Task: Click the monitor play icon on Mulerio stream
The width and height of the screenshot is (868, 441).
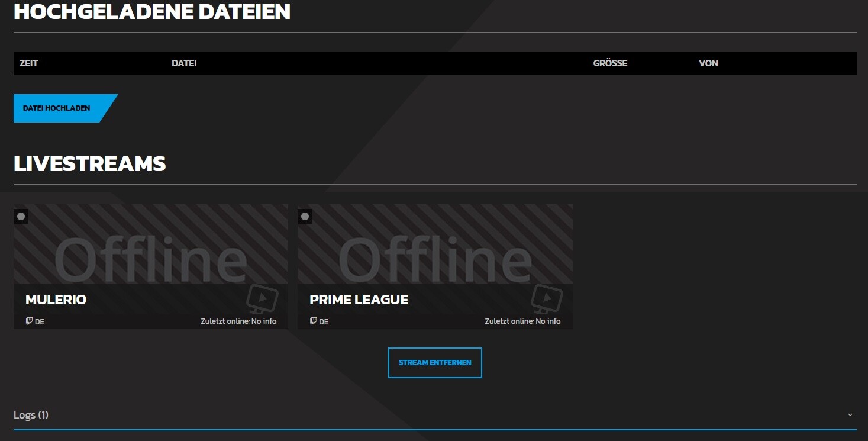Action: coord(262,299)
